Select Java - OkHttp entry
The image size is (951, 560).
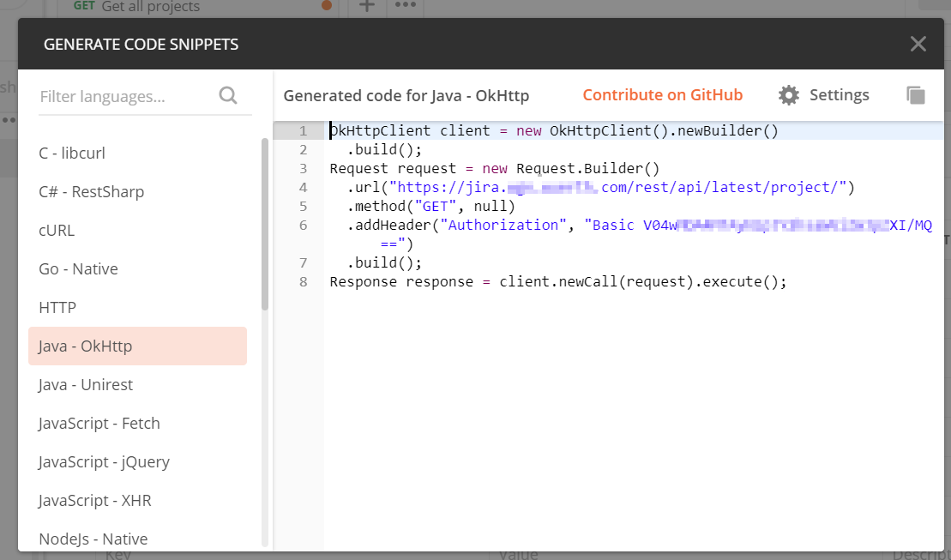click(x=138, y=346)
